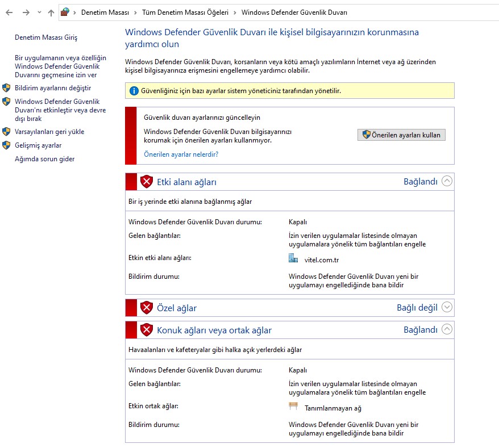Click the Forward navigation arrow

tap(26, 12)
